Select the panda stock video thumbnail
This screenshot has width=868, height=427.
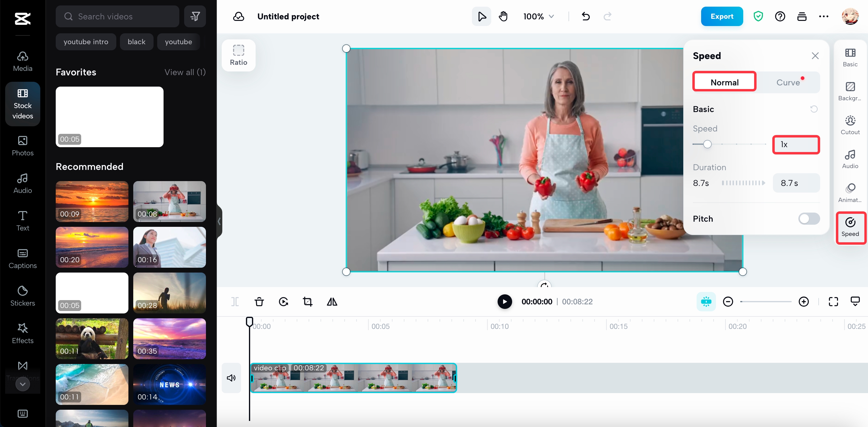coord(92,338)
